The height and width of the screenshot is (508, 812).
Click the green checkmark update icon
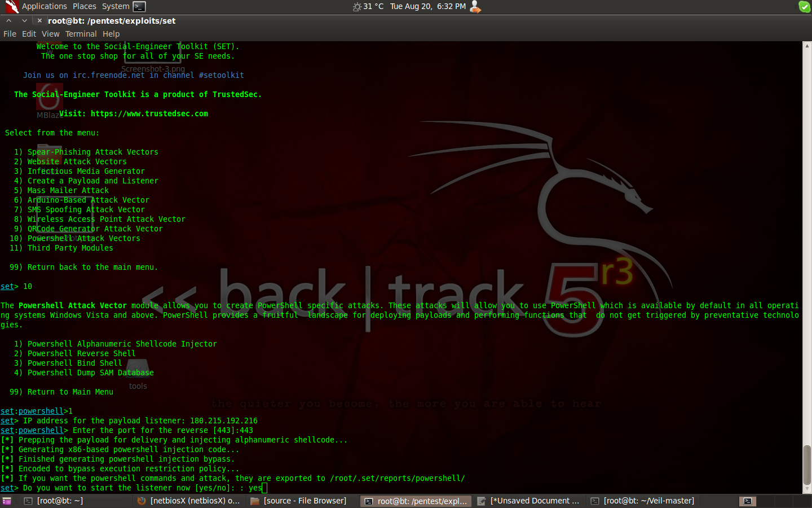click(804, 7)
